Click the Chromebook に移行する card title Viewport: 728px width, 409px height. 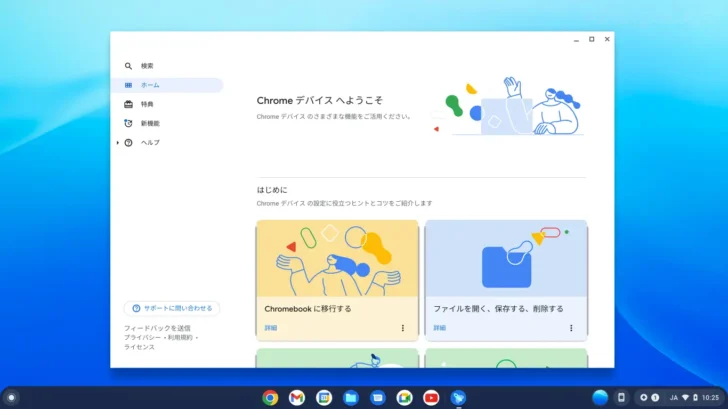308,309
